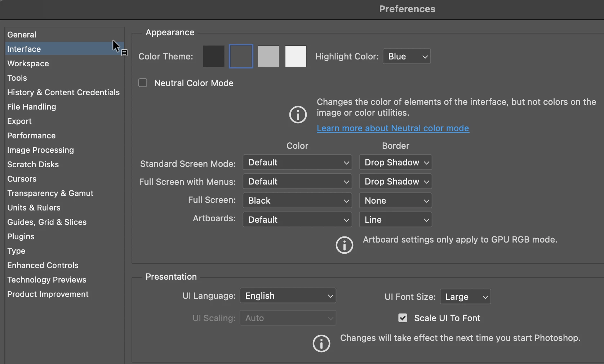Open the Units & Rulers preferences category
604x364 pixels.
(x=65, y=208)
